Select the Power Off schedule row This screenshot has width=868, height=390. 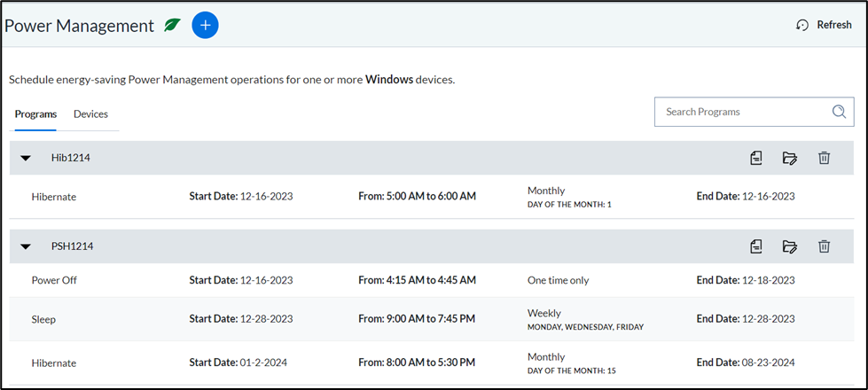pos(432,280)
